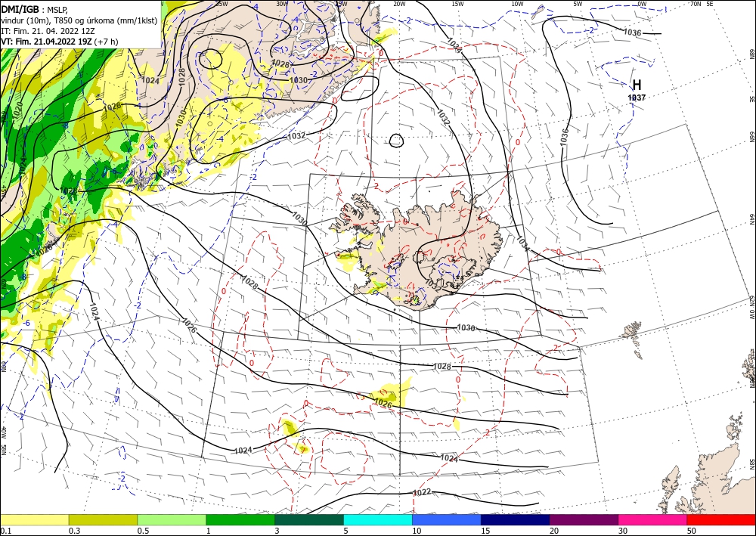Choose the navy 15 mm legend swatch

516,519
